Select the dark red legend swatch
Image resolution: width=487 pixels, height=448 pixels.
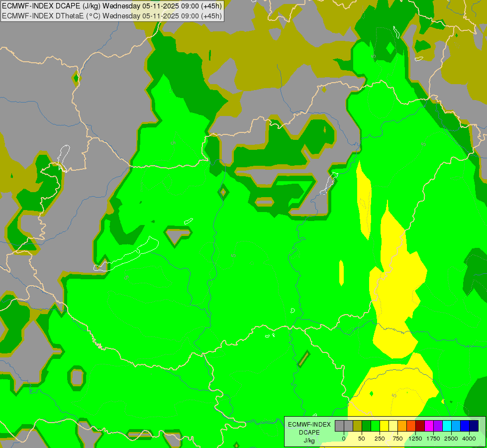click(420, 426)
